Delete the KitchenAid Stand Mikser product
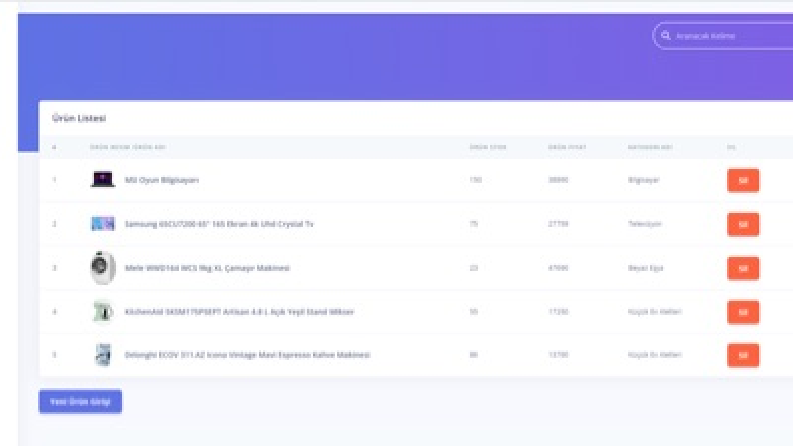 [x=743, y=312]
